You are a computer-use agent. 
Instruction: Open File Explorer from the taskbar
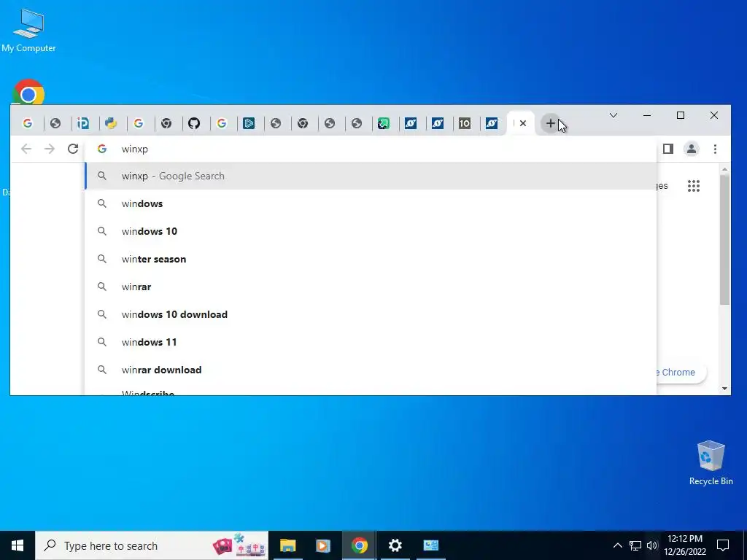click(x=287, y=545)
